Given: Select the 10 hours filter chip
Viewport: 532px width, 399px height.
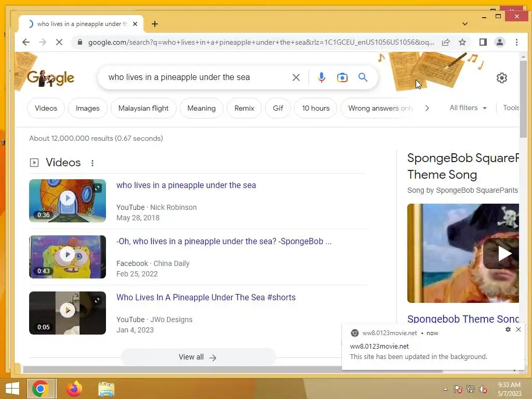Looking at the screenshot, I should coord(315,108).
